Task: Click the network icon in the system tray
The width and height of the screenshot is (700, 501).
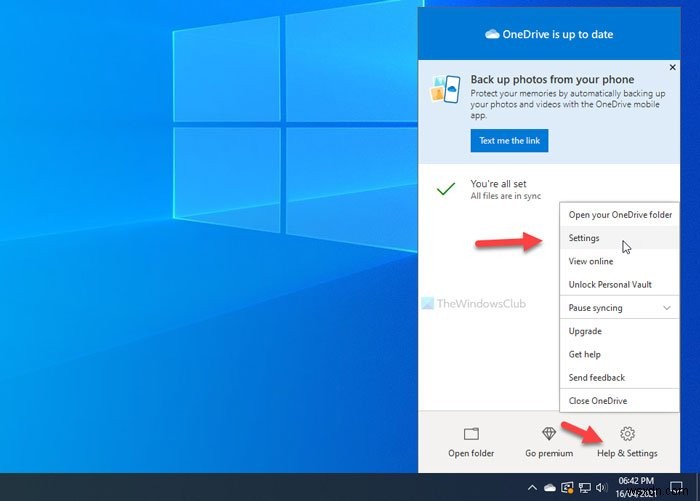Action: click(585, 488)
